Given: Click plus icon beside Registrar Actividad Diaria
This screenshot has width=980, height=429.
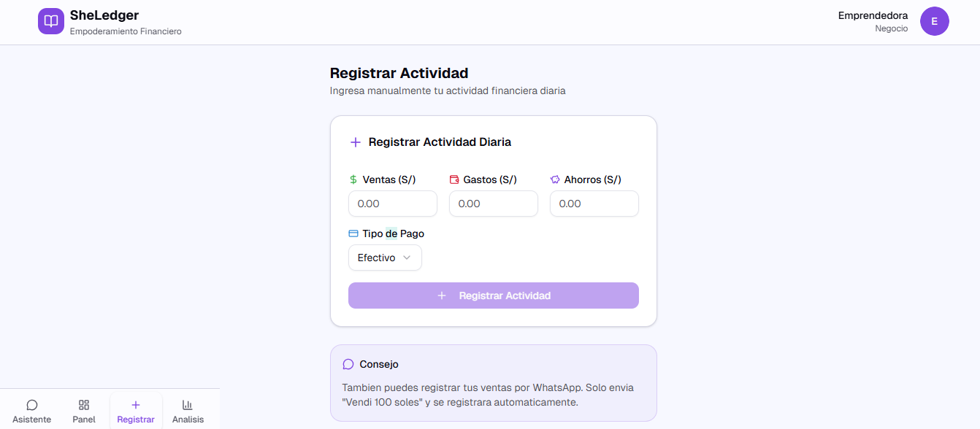Looking at the screenshot, I should click(x=356, y=142).
